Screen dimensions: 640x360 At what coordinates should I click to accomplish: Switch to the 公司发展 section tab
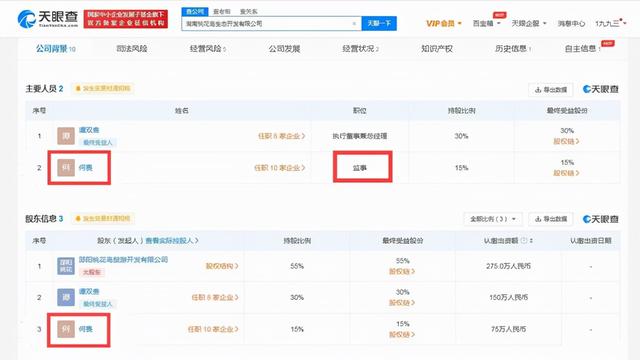[x=284, y=49]
